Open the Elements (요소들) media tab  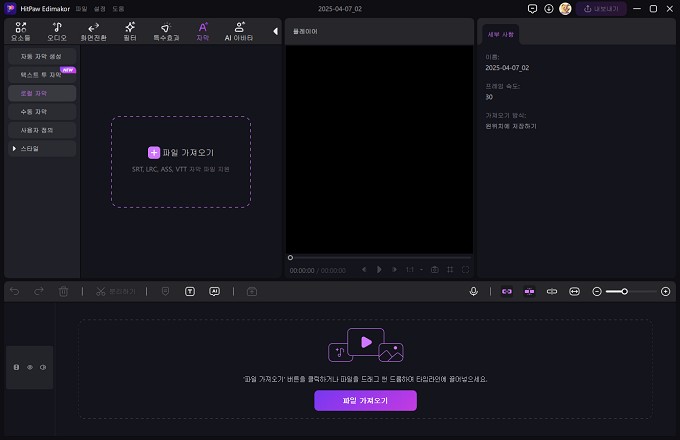20,32
